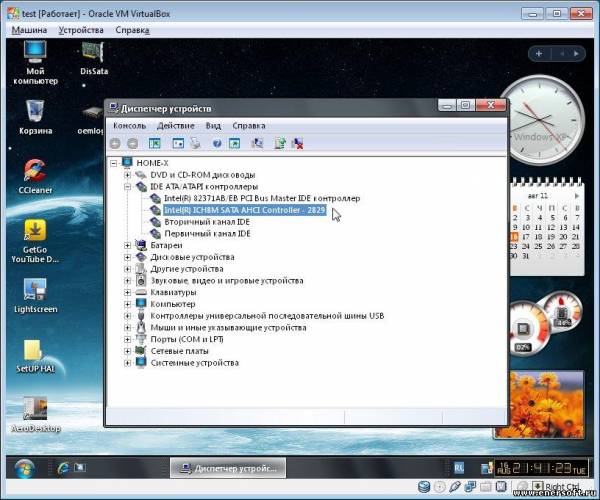Collapse the HOME-X root node

114,163
